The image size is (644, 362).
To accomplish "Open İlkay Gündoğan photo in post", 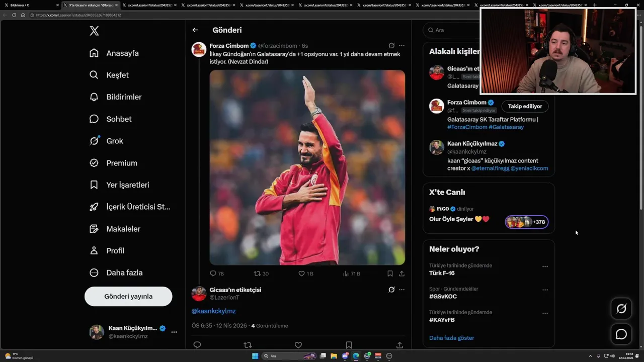I will pyautogui.click(x=307, y=167).
